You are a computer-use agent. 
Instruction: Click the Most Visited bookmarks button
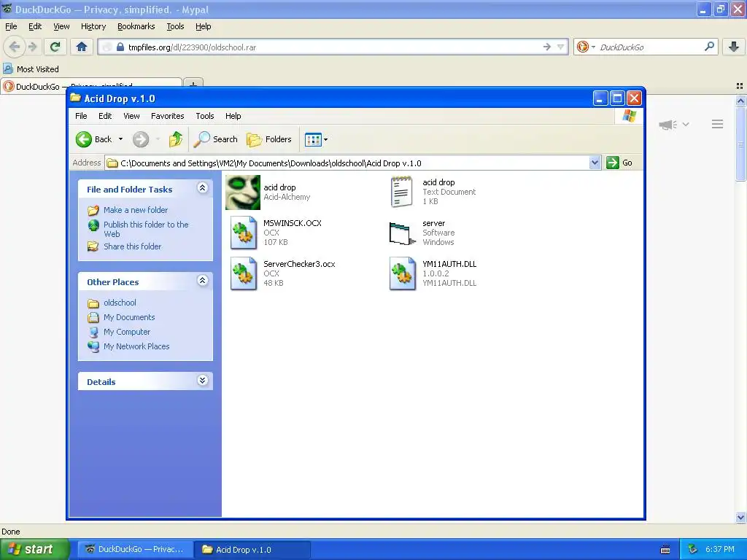pos(31,69)
